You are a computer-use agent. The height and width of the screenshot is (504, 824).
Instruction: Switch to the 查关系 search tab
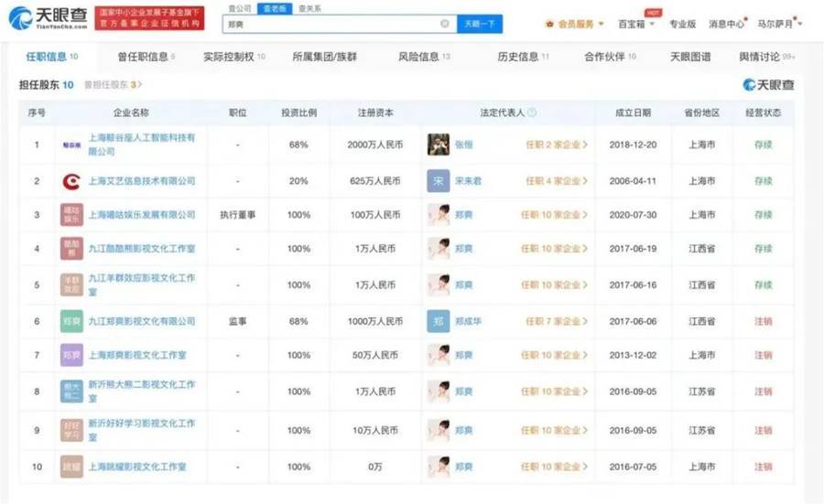tap(309, 8)
